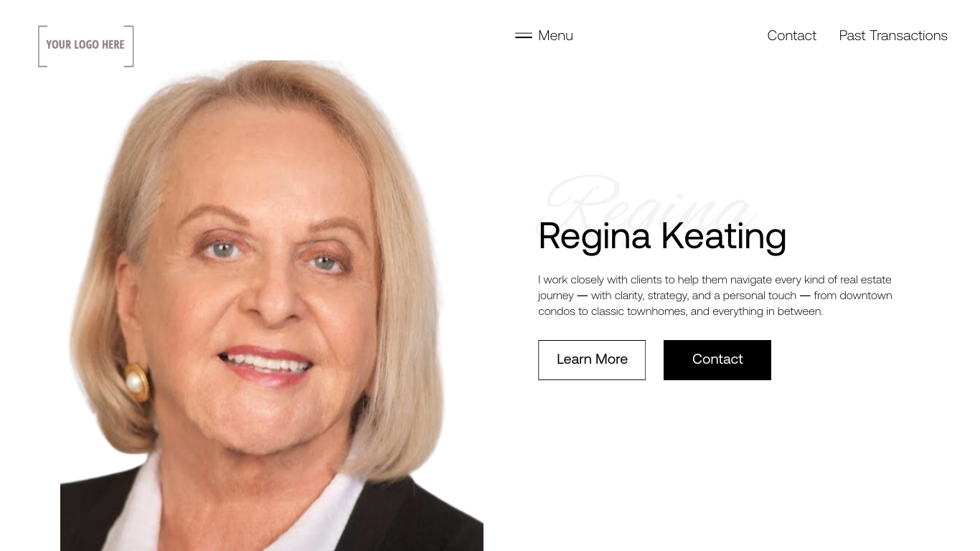Image resolution: width=980 pixels, height=551 pixels.
Task: Click the intro paragraph about real estate journey
Action: [715, 295]
